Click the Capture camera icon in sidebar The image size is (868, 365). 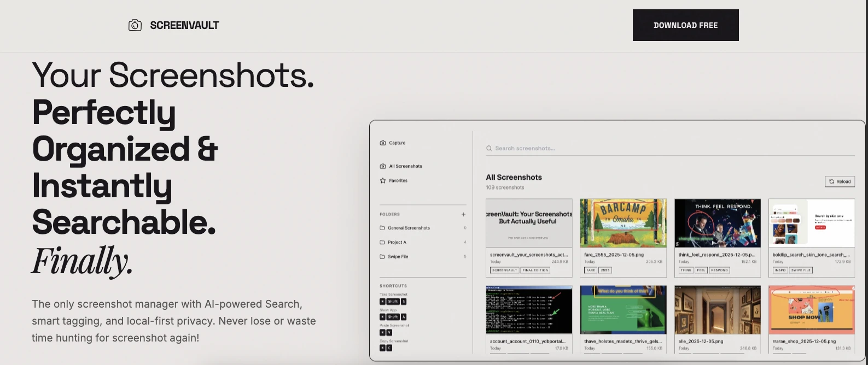(x=383, y=143)
